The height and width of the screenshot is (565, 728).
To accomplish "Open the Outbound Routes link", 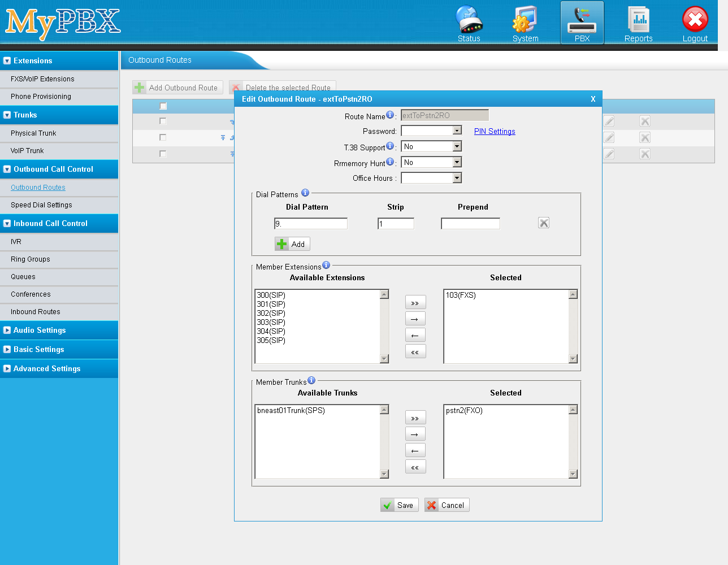I will pos(38,188).
